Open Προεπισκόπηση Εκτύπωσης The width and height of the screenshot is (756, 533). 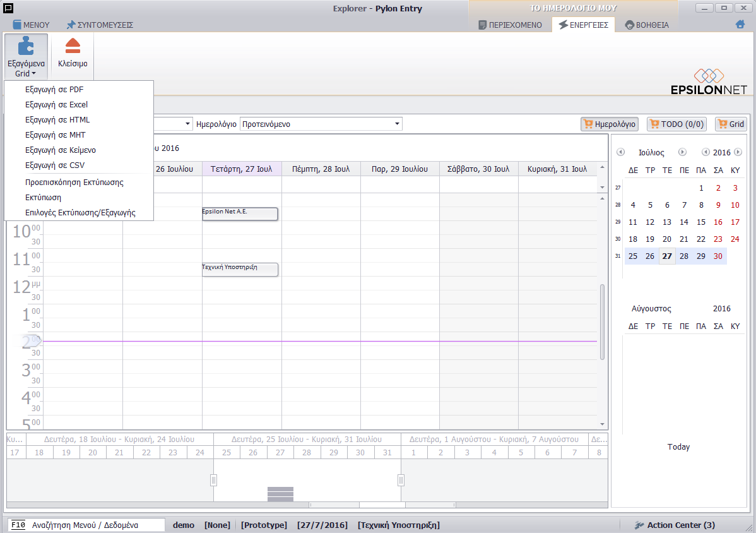pos(79,183)
